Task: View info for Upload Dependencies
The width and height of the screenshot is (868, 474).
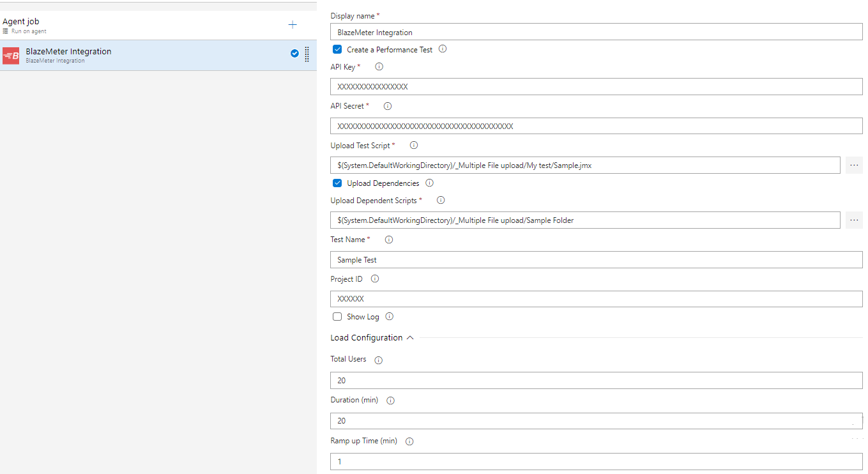Action: pyautogui.click(x=429, y=183)
